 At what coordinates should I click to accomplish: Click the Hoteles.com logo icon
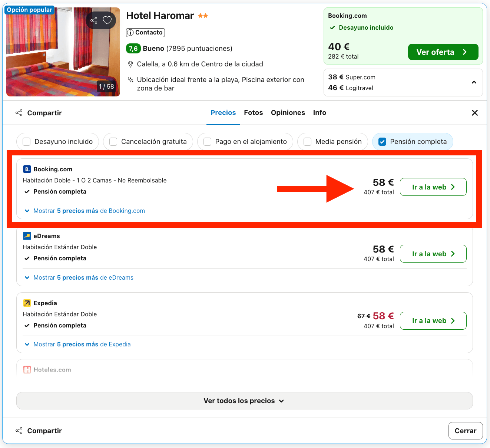[x=27, y=370]
